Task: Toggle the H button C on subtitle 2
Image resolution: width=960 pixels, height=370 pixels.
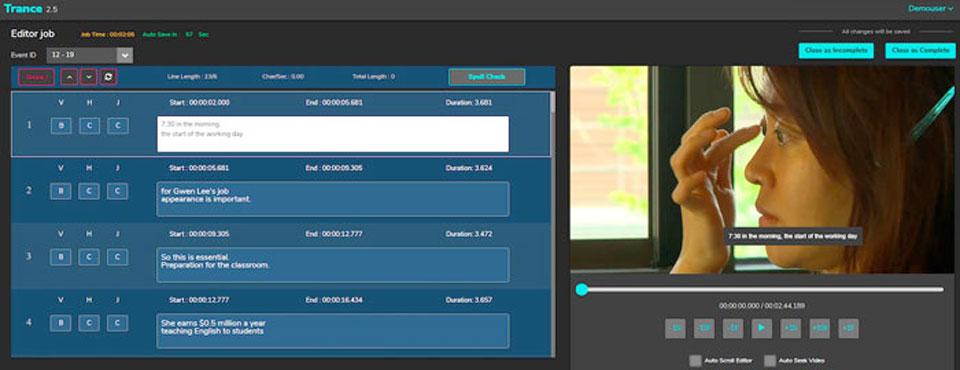Action: [89, 191]
